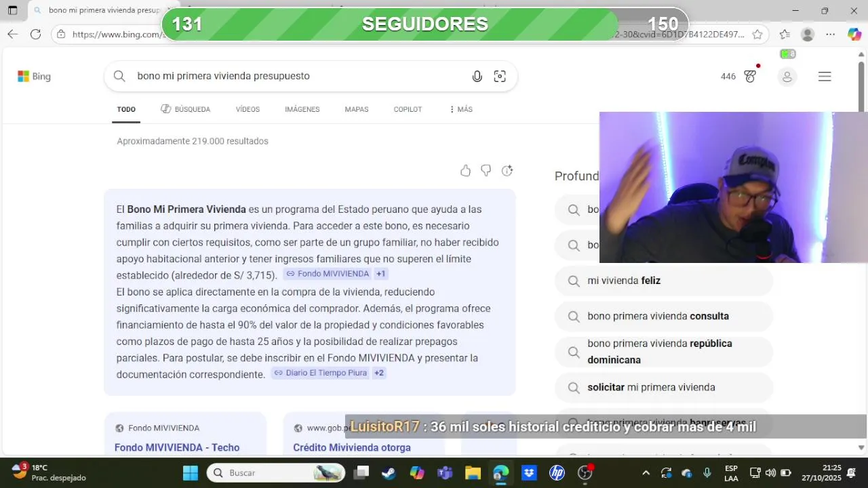The width and height of the screenshot is (868, 488).
Task: Start voice search with microphone icon
Action: coord(477,77)
